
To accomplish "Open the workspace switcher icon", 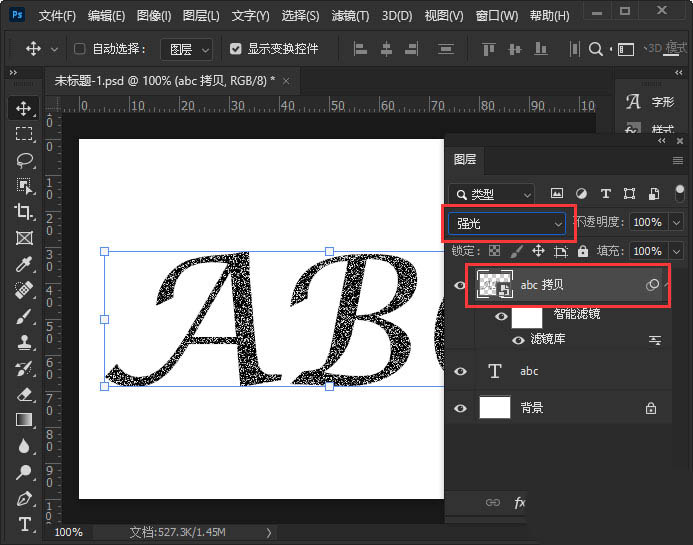I will 626,49.
